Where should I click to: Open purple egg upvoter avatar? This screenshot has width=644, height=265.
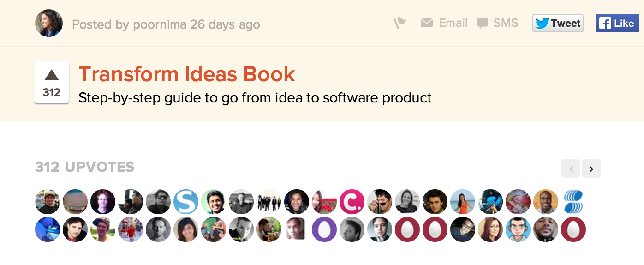(324, 229)
